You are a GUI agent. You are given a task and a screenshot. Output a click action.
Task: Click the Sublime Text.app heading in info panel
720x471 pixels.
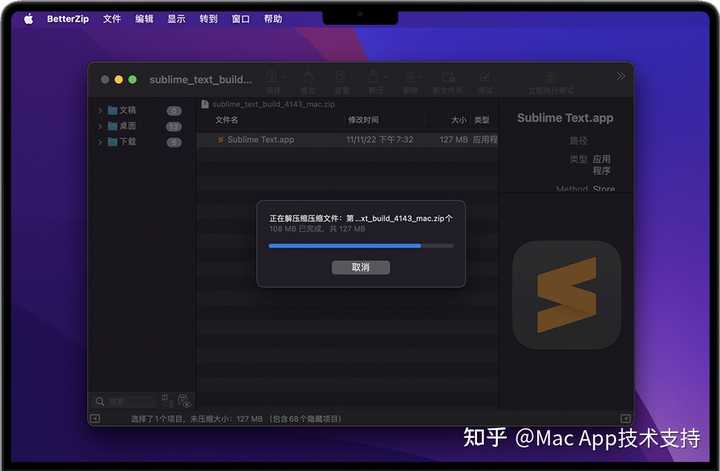coord(565,118)
